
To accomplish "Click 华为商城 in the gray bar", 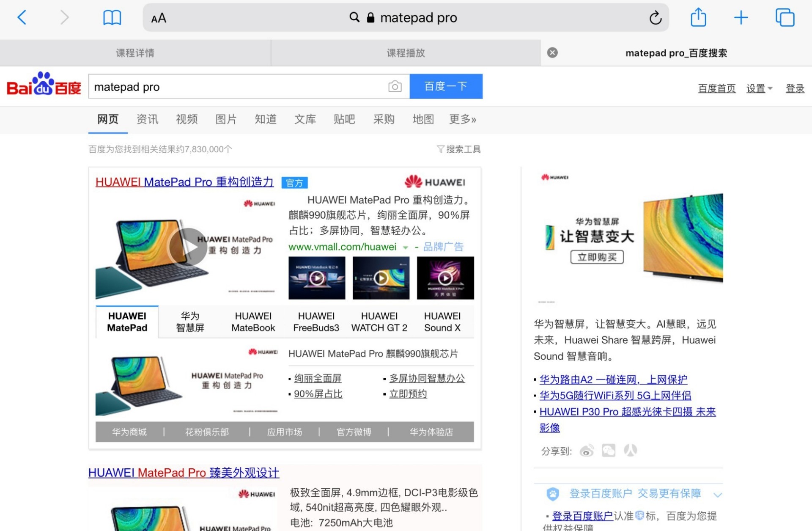I will pyautogui.click(x=129, y=432).
